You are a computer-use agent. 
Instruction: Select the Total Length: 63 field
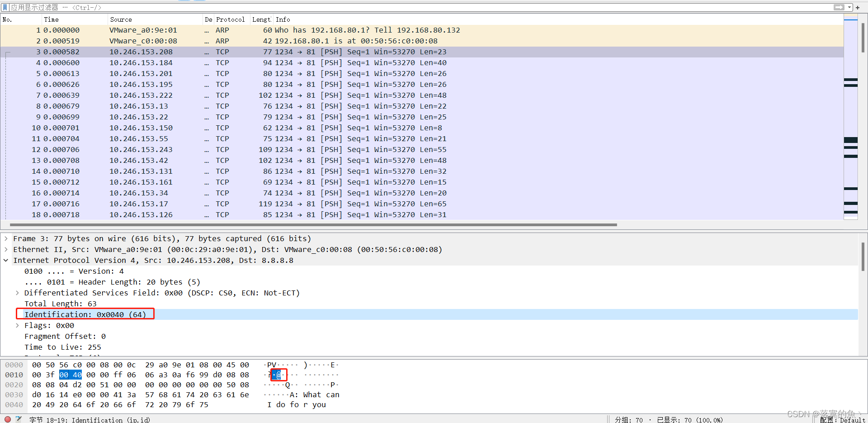(60, 304)
